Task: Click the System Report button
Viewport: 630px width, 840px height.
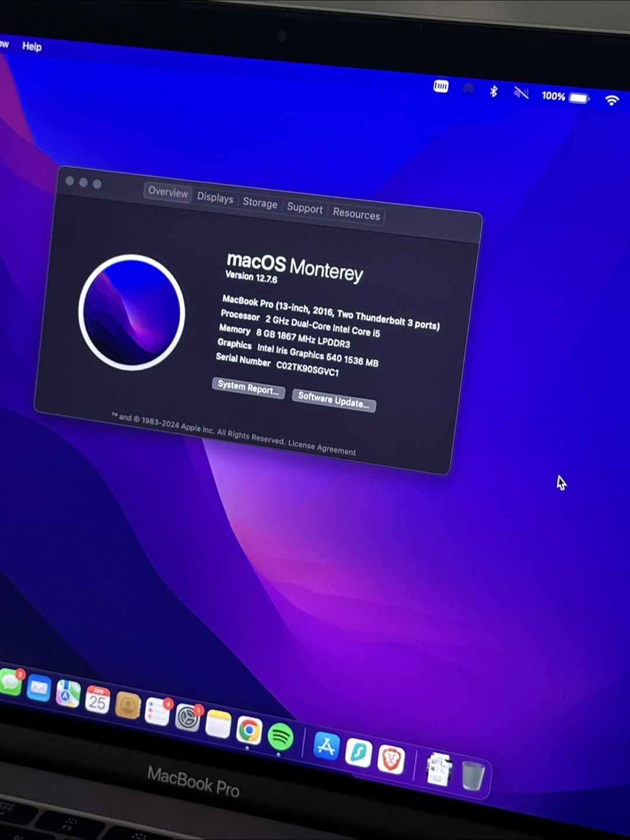Action: coord(248,388)
